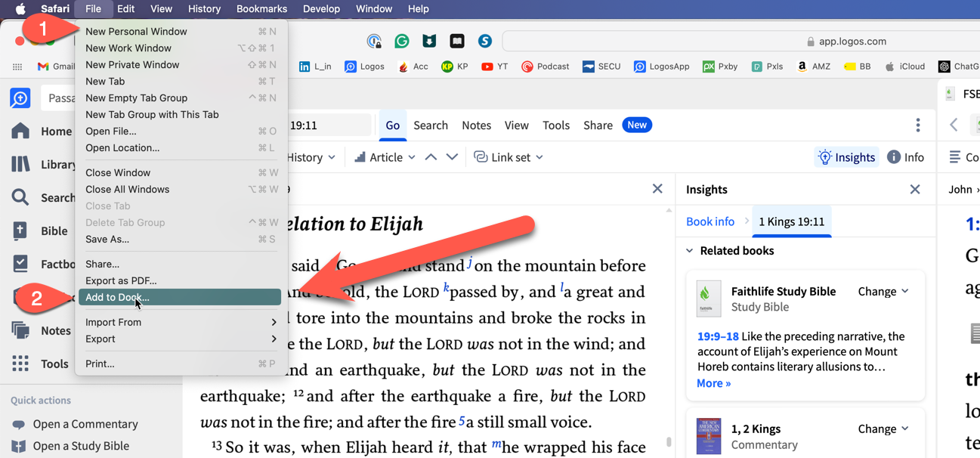Open the Develop menu

(x=321, y=9)
